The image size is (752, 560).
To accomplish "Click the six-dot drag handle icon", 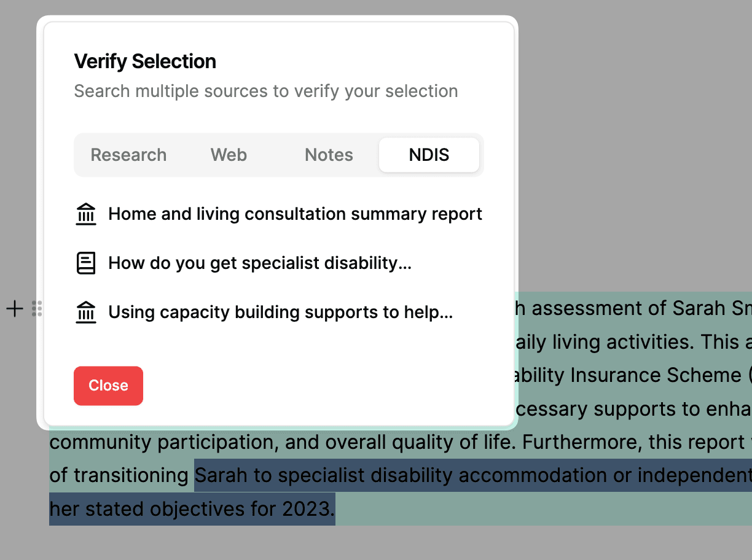I will click(37, 309).
